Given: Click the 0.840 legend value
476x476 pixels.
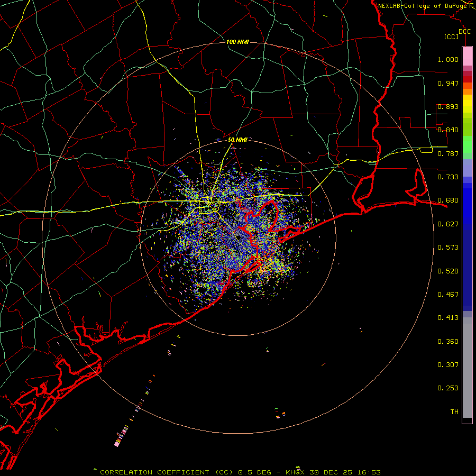Looking at the screenshot, I should (x=448, y=130).
